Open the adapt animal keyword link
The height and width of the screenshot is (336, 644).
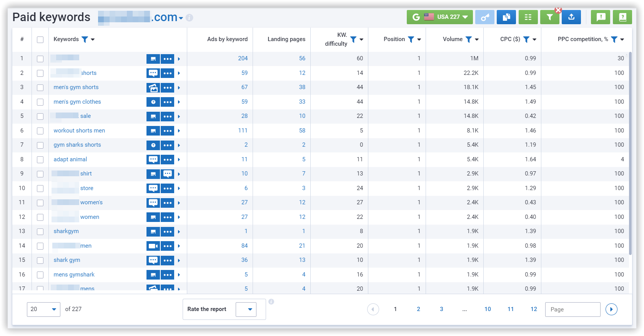click(70, 159)
